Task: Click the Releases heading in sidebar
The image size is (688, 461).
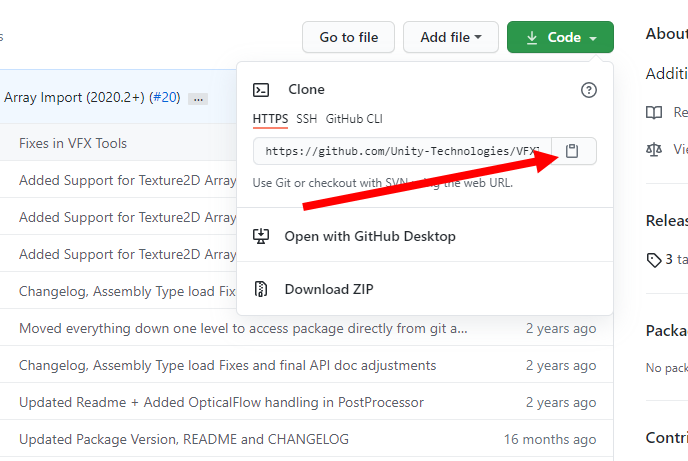Action: pos(666,221)
